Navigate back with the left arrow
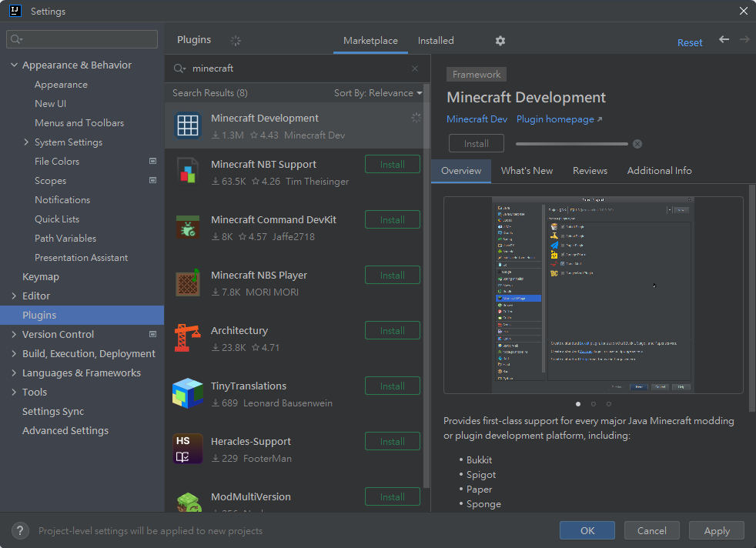Image resolution: width=756 pixels, height=548 pixels. coord(724,39)
